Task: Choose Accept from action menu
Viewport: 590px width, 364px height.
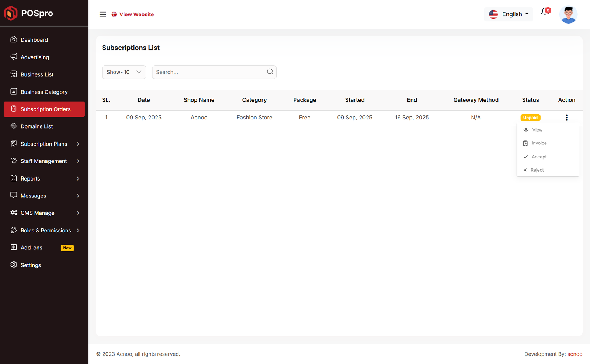Action: click(x=539, y=157)
